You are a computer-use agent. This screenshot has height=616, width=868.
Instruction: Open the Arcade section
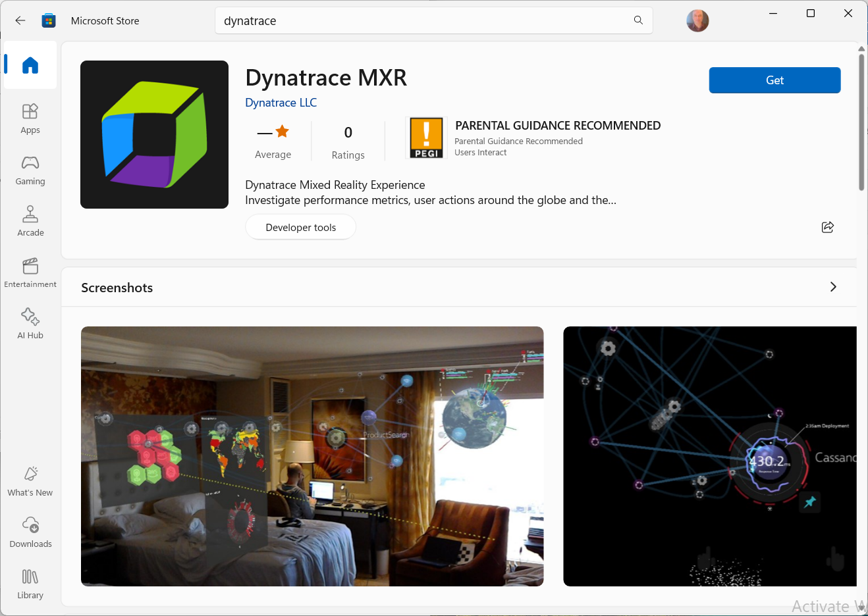point(30,221)
